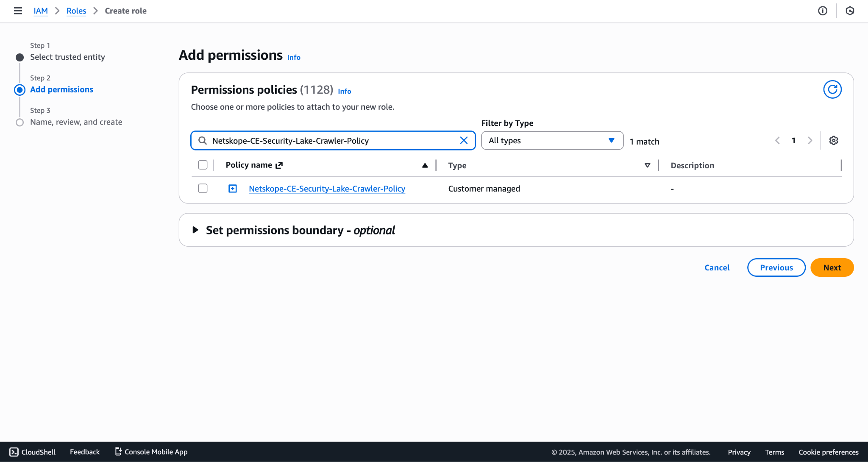Viewport: 868px width, 462px height.
Task: Open the Privacy footer link
Action: tap(739, 452)
